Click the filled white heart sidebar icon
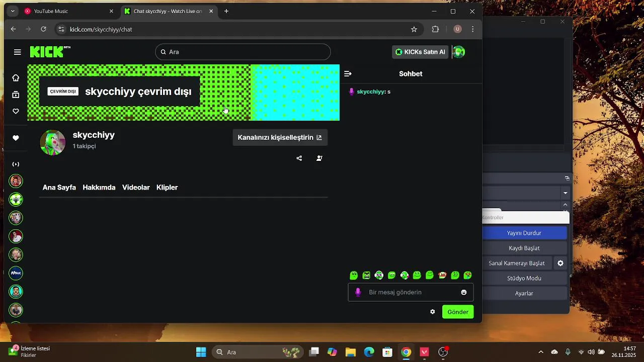 tap(16, 138)
